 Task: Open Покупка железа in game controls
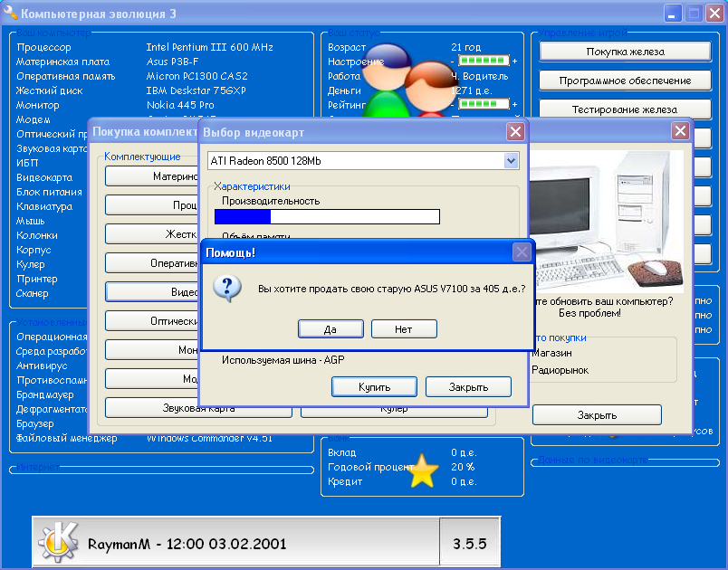(625, 52)
